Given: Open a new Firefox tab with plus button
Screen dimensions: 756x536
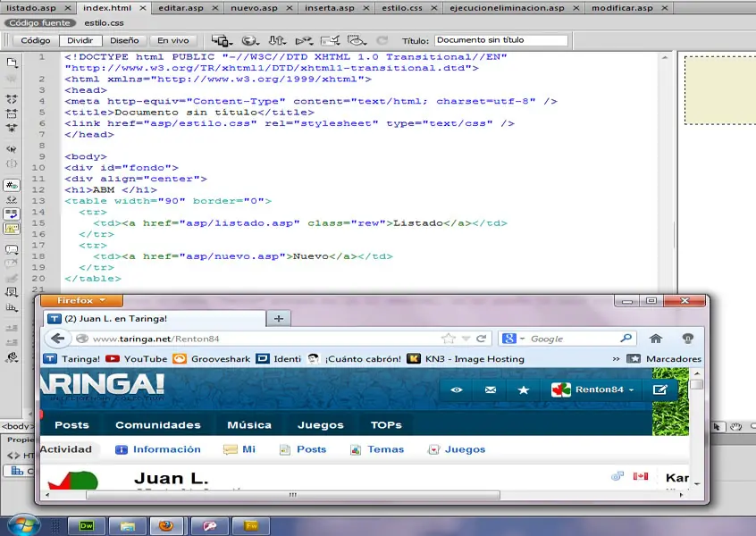Looking at the screenshot, I should pos(278,318).
